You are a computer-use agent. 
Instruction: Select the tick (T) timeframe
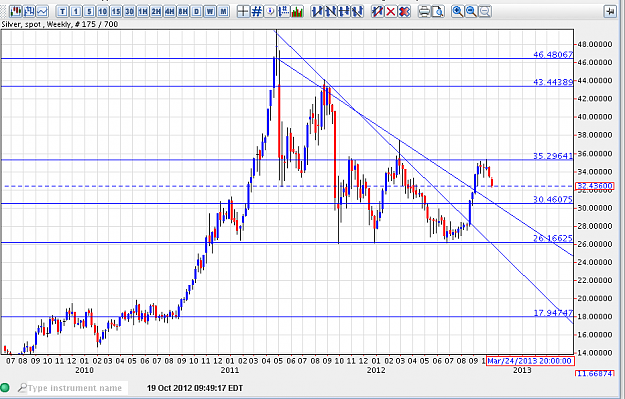62,12
